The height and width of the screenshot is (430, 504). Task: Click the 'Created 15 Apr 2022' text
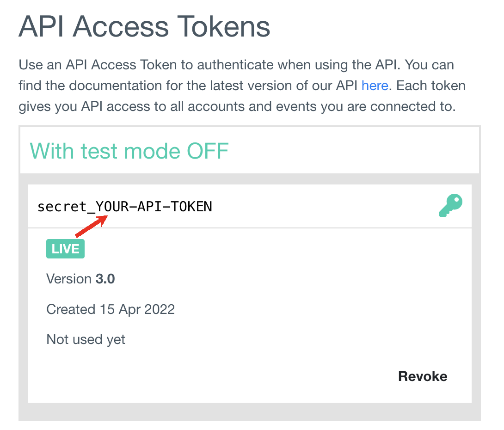(x=111, y=309)
